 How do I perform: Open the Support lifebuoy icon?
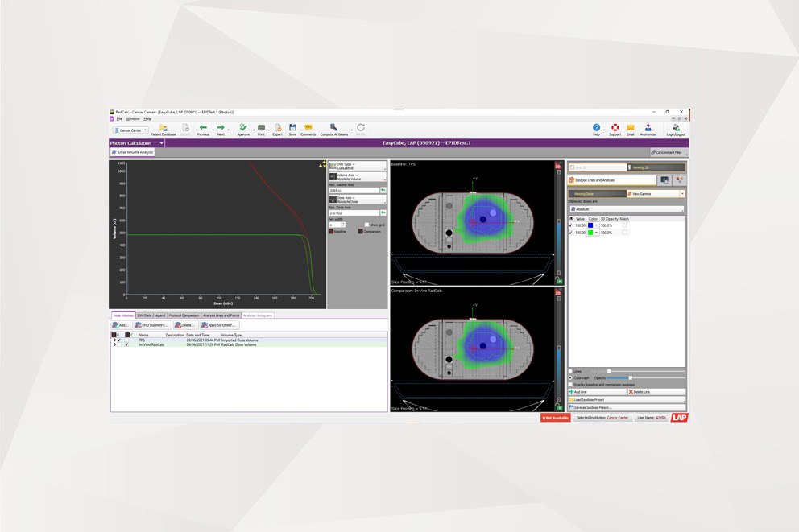pyautogui.click(x=615, y=129)
